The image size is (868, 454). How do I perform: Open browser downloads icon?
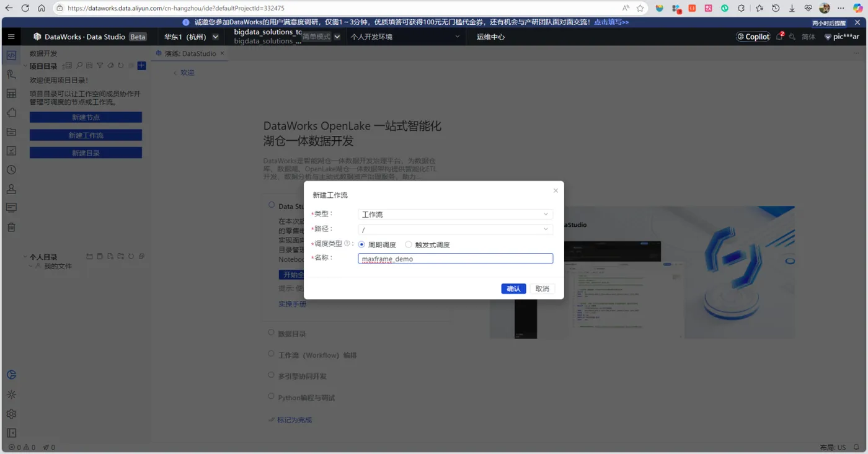(x=792, y=8)
